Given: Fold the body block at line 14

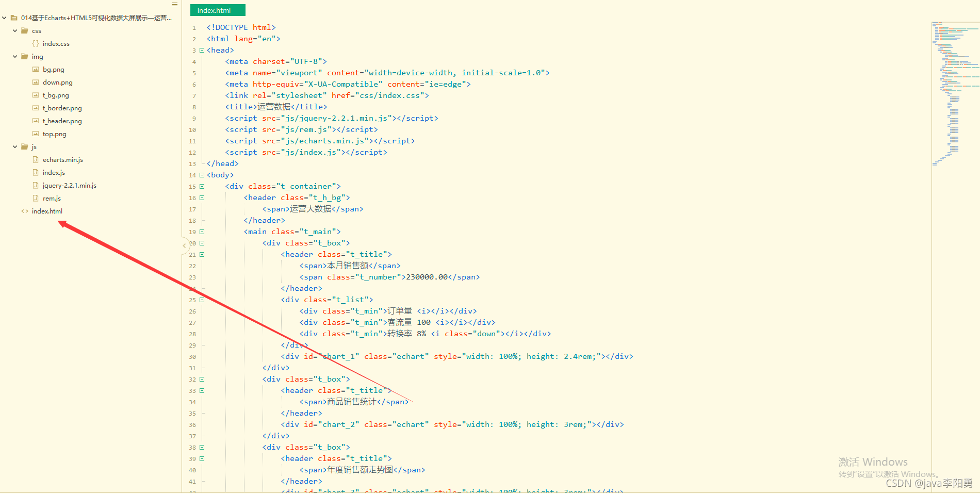Looking at the screenshot, I should (x=202, y=175).
